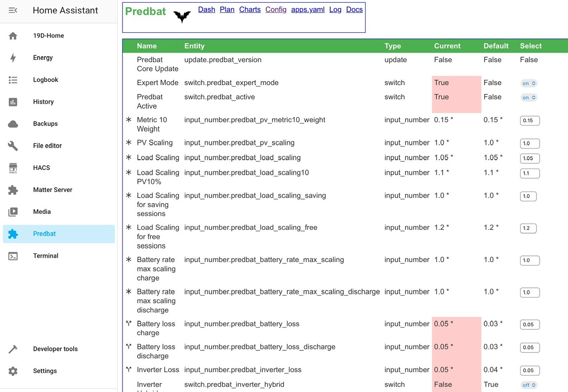The height and width of the screenshot is (392, 568).
Task: Click the fork icon beside Inverter Loss
Action: point(129,369)
